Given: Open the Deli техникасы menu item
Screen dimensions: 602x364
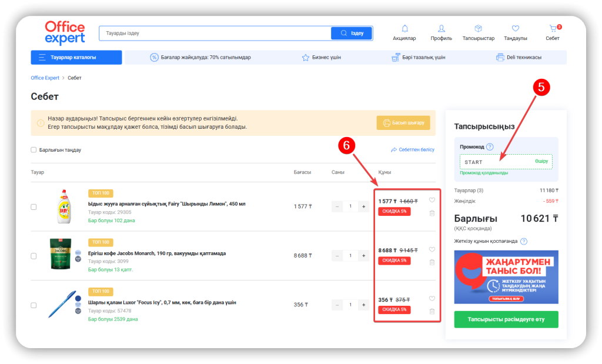Looking at the screenshot, I should (519, 58).
